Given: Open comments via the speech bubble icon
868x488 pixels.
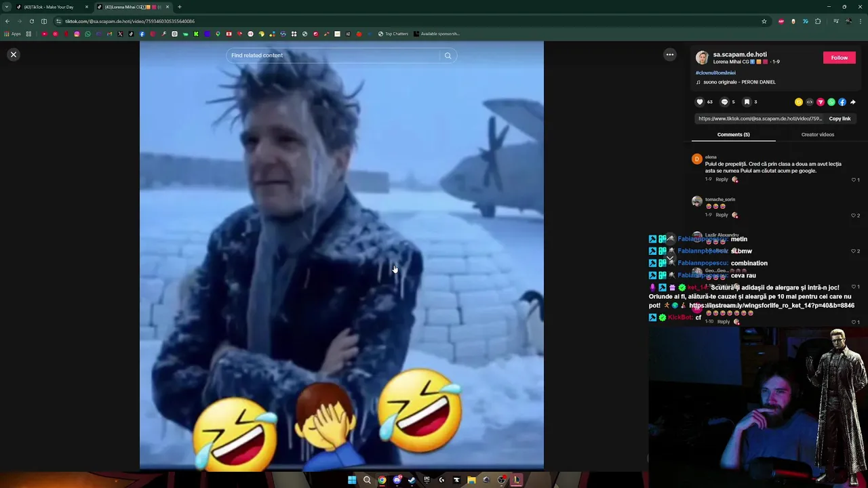Looking at the screenshot, I should pyautogui.click(x=724, y=102).
